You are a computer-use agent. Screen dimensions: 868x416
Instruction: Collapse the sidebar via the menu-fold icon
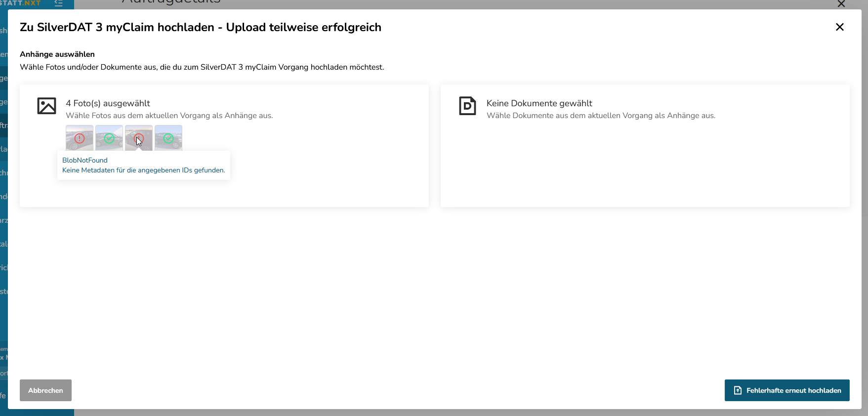click(59, 3)
